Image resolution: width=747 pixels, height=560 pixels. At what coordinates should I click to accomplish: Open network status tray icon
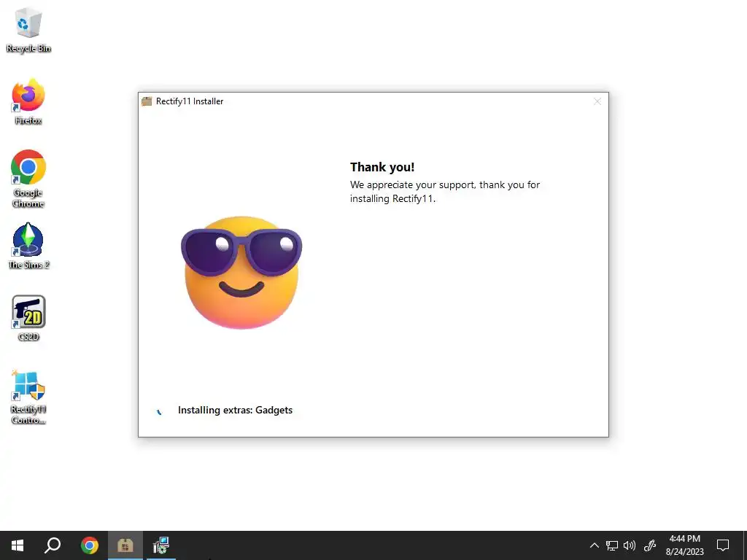point(612,545)
